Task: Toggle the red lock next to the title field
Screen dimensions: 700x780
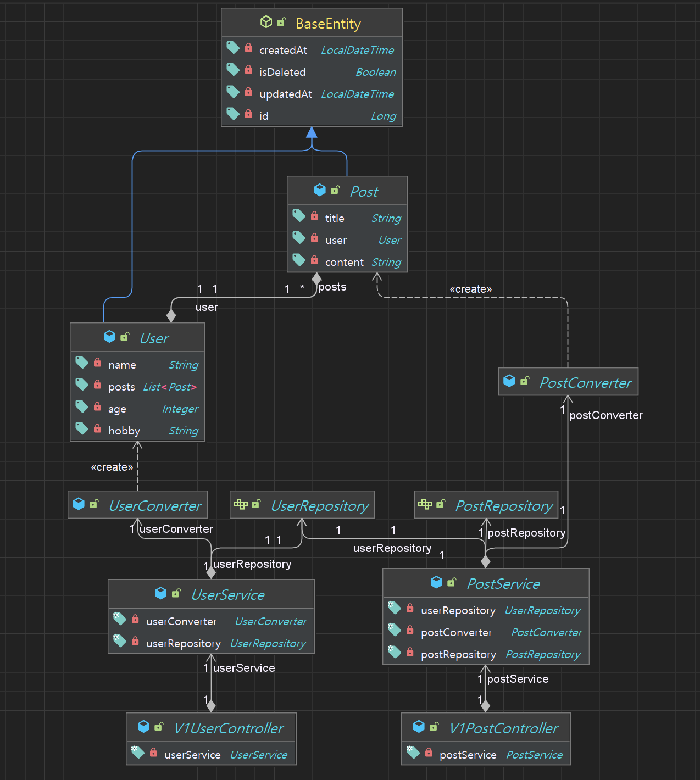Action: [x=314, y=216]
